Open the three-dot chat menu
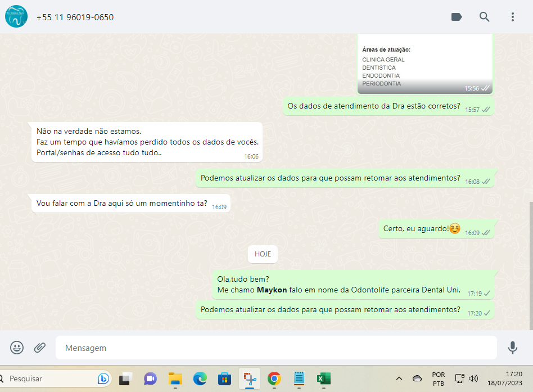The height and width of the screenshot is (392, 533). 513,17
